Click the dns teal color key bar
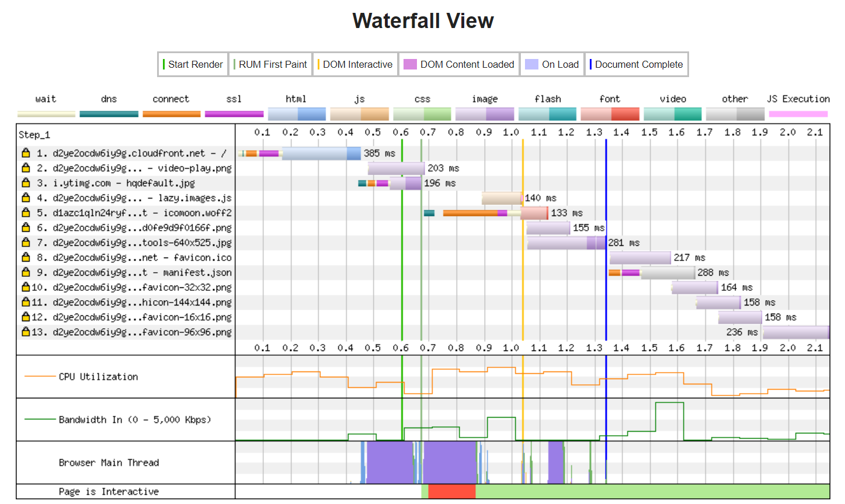This screenshot has width=845, height=504. click(109, 114)
